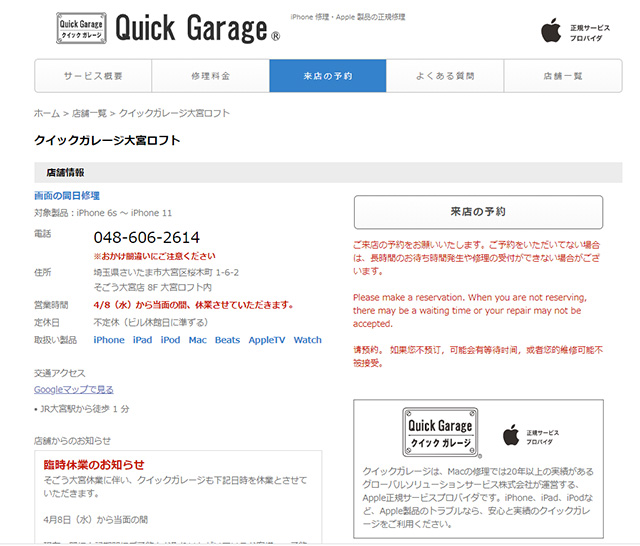Click the 対象製品 iPhone 6s ～ iPhone 11 text
640x546 pixels.
tap(103, 213)
